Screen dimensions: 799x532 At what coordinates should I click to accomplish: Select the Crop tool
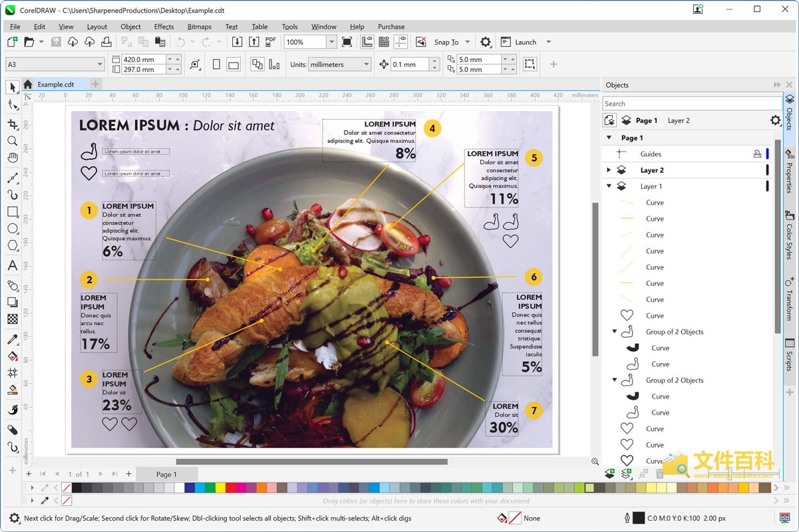tap(12, 124)
